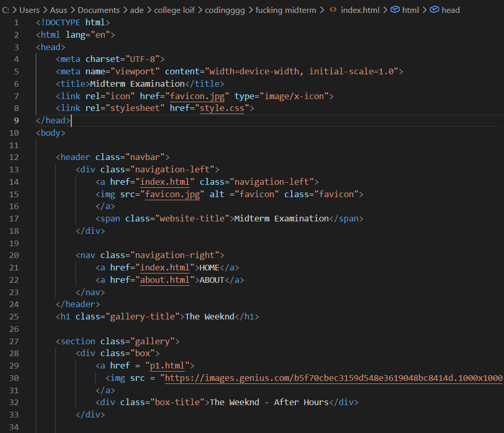Click the index.html file icon in breadcrumb
The width and height of the screenshot is (504, 433).
click(x=333, y=10)
